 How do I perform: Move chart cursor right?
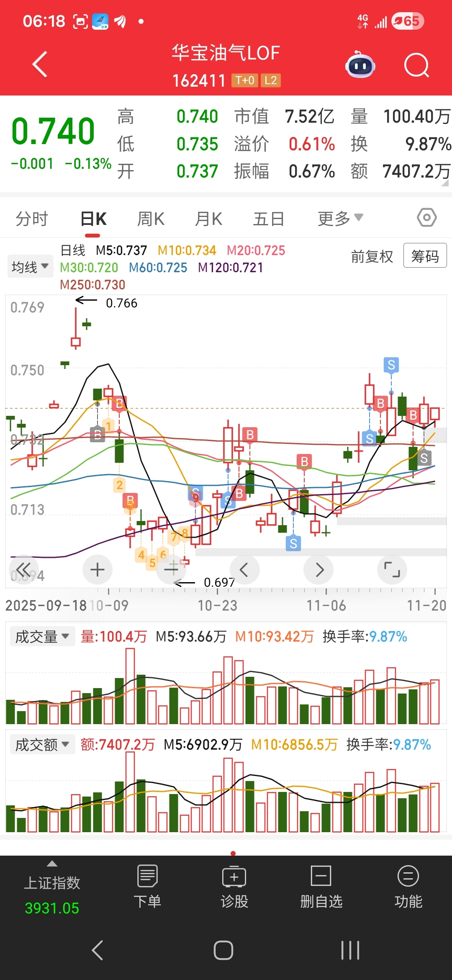coord(319,570)
